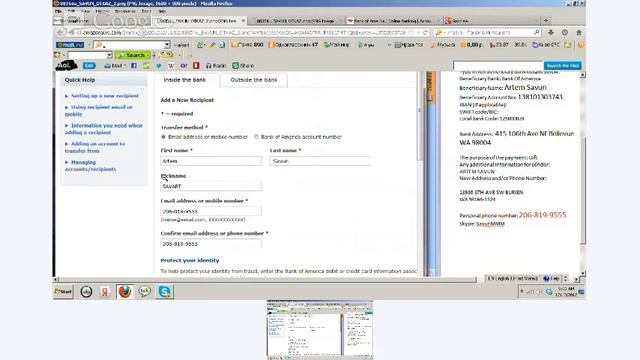This screenshot has height=360, width=640.
Task: Click the Email address or mobile number field
Action: click(211, 211)
